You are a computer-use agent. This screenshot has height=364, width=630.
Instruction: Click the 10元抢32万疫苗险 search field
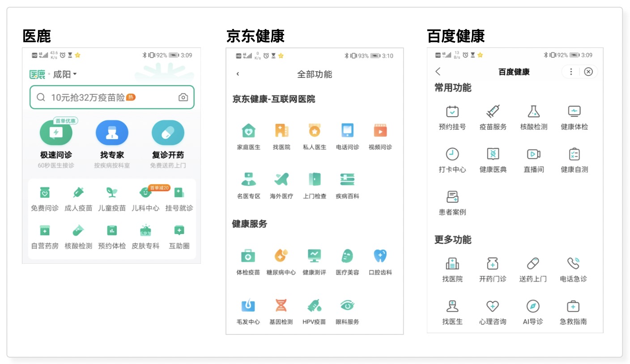[x=103, y=97]
